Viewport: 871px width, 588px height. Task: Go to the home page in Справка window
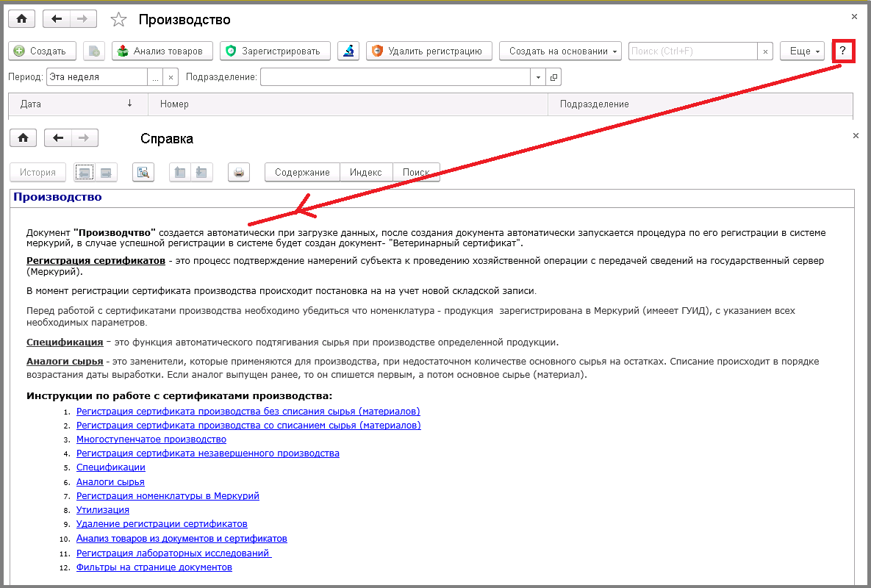(23, 137)
